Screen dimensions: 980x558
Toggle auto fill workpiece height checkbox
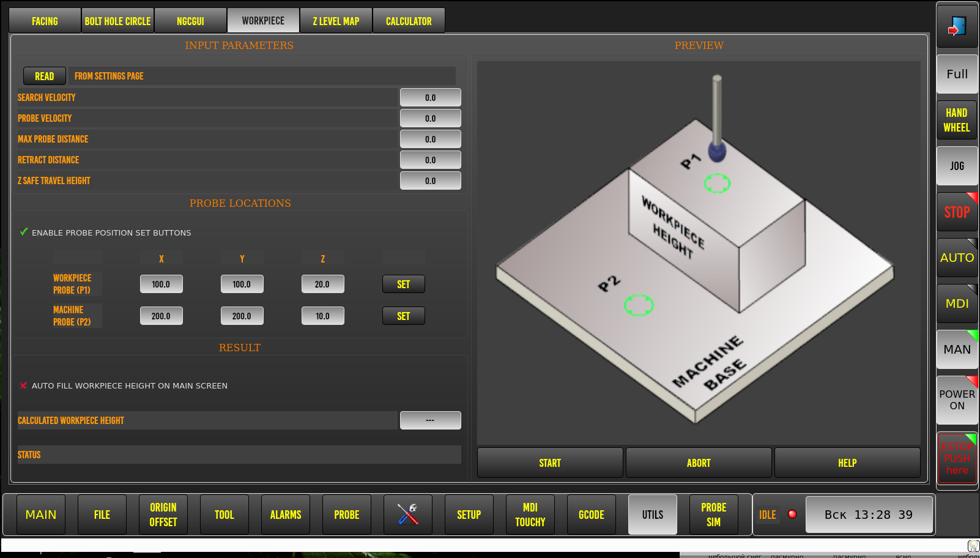click(24, 385)
